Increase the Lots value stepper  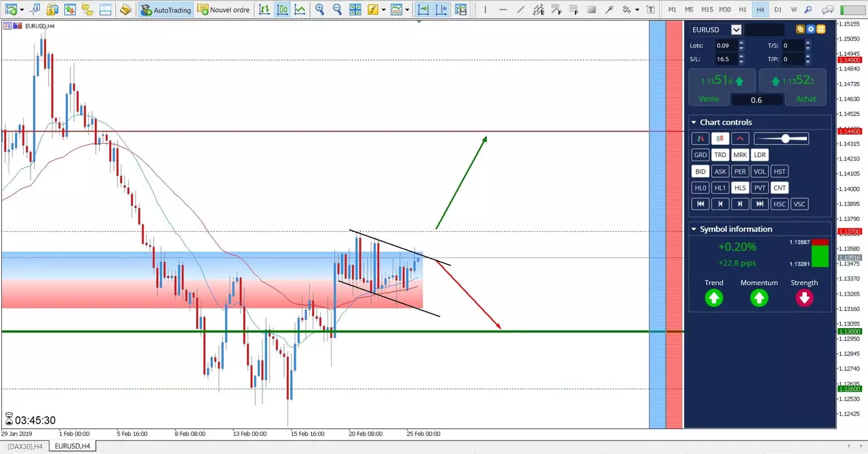click(x=741, y=43)
